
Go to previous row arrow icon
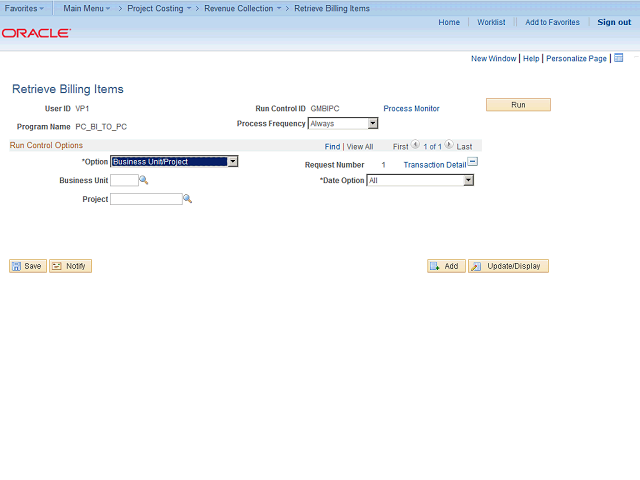[x=415, y=144]
